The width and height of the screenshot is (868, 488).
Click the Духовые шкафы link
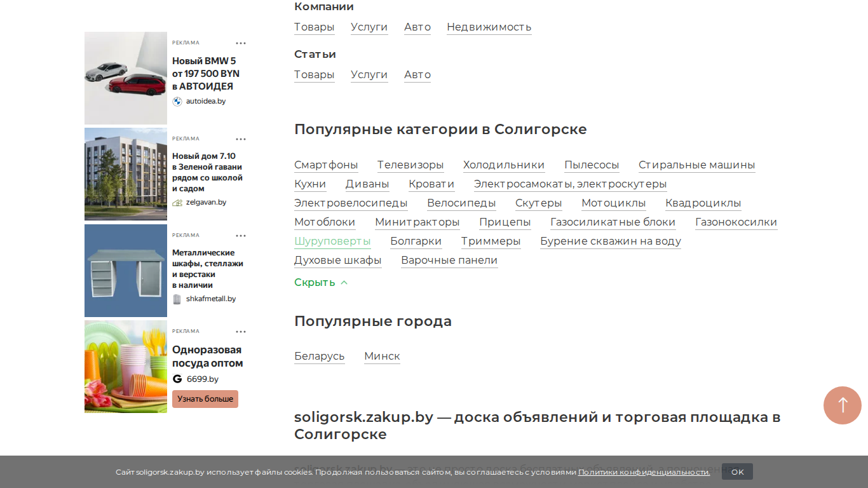click(x=338, y=260)
